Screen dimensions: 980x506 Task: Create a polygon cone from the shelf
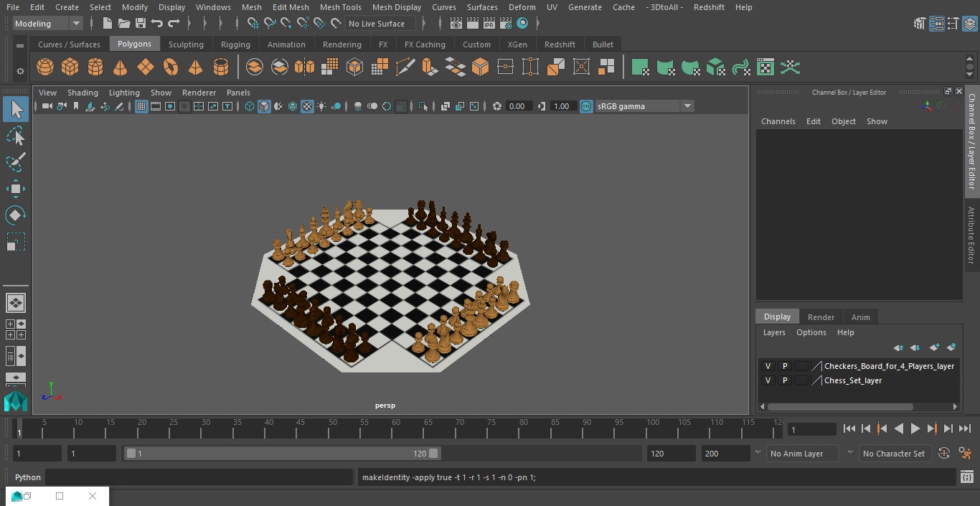coord(121,67)
